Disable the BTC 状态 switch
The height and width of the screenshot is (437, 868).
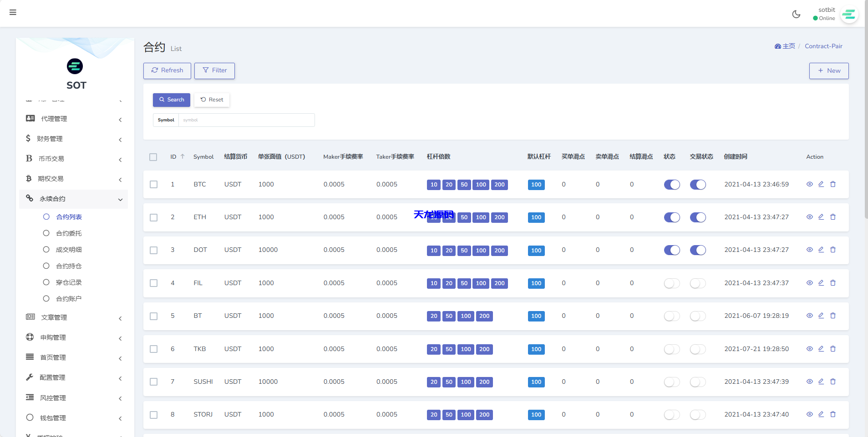coord(672,185)
